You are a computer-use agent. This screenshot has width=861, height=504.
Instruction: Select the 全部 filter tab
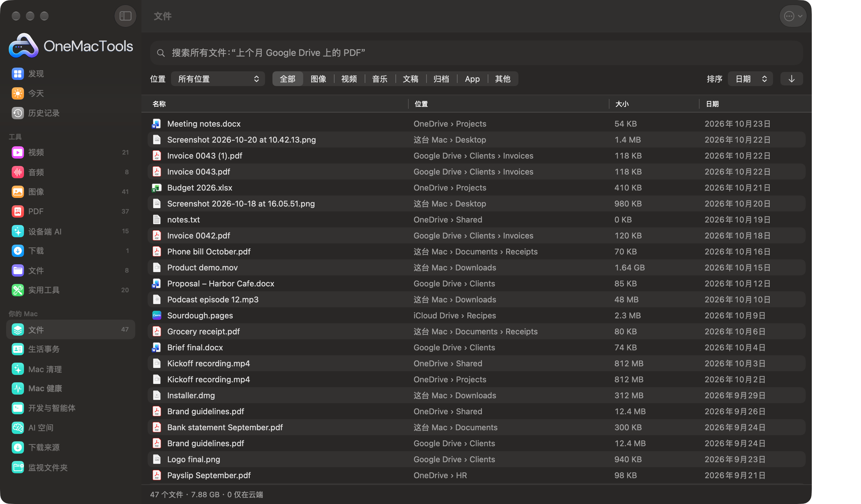pyautogui.click(x=287, y=79)
